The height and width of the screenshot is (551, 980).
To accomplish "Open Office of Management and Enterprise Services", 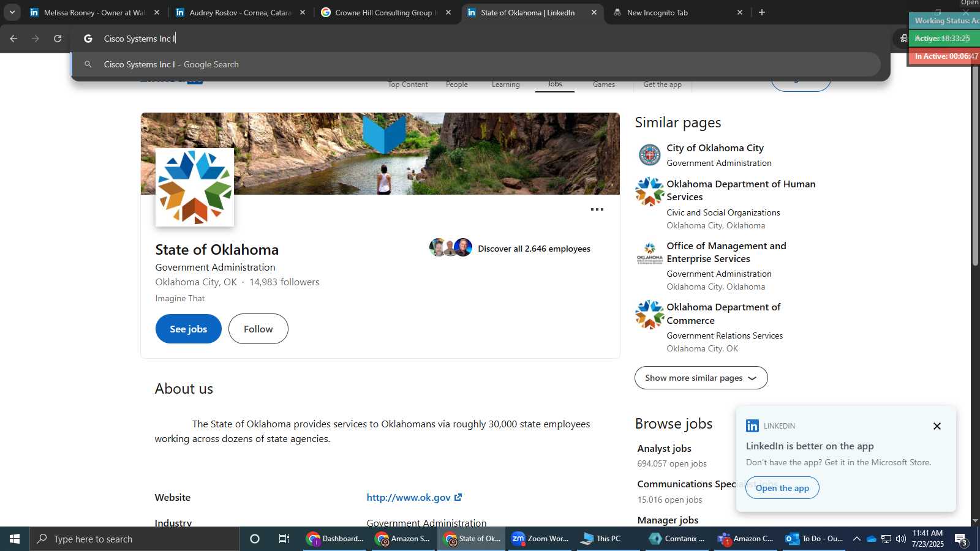I will 726,252.
